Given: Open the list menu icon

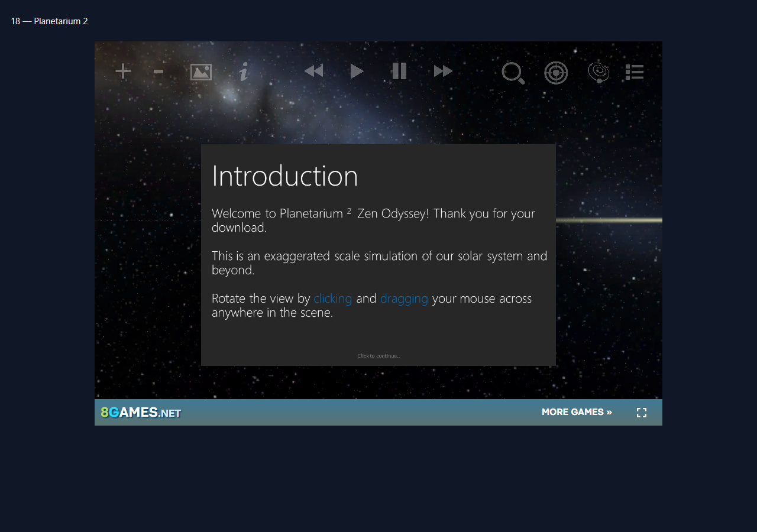Looking at the screenshot, I should [x=635, y=72].
